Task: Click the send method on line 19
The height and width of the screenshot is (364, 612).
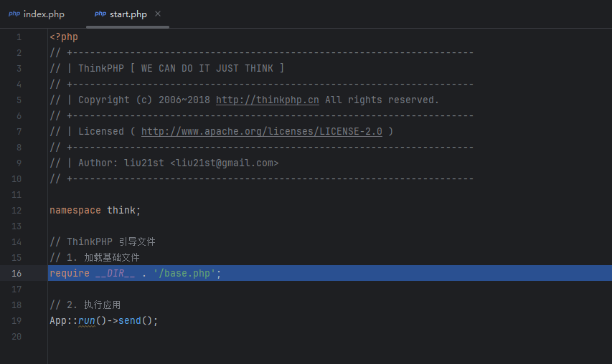Action: [130, 321]
